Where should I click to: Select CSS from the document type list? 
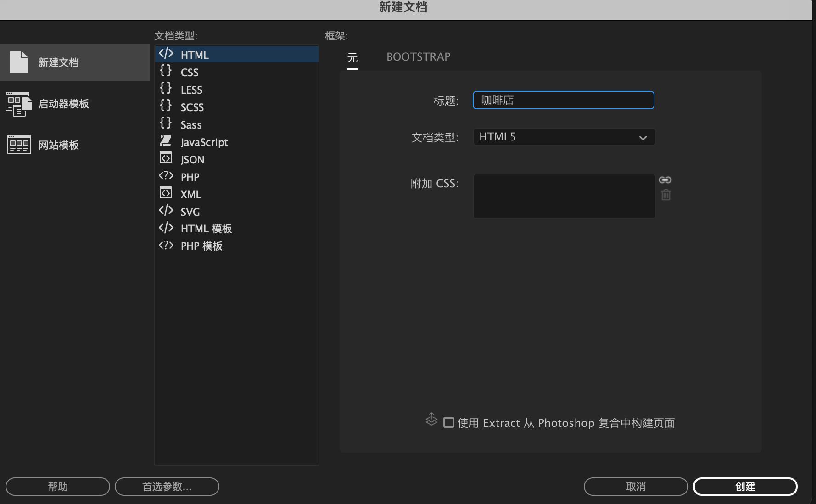coord(189,72)
